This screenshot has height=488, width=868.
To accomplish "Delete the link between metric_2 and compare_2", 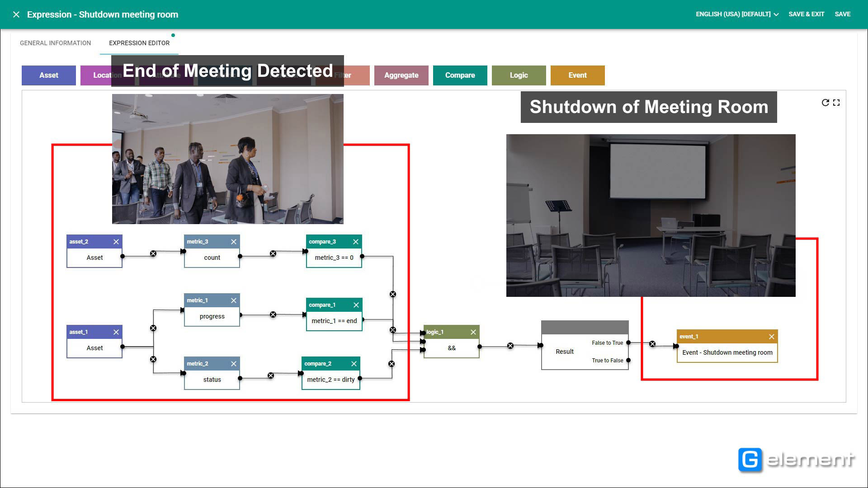I will pyautogui.click(x=271, y=375).
